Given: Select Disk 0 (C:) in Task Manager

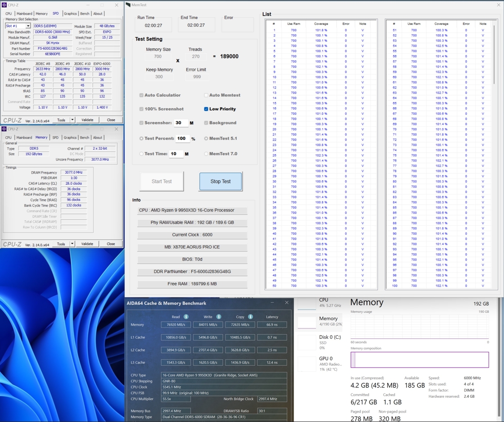Looking at the screenshot, I should [x=319, y=342].
